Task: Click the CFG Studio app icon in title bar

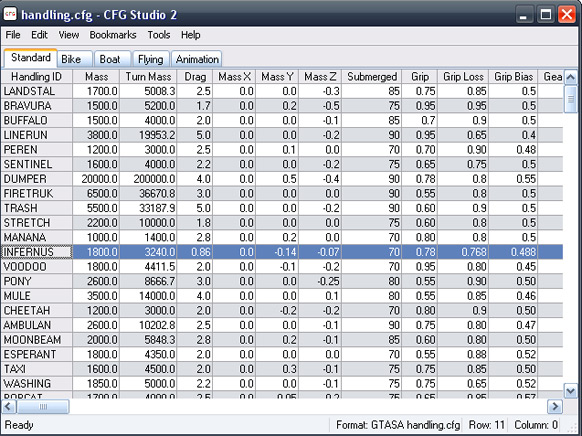Action: click(x=10, y=14)
